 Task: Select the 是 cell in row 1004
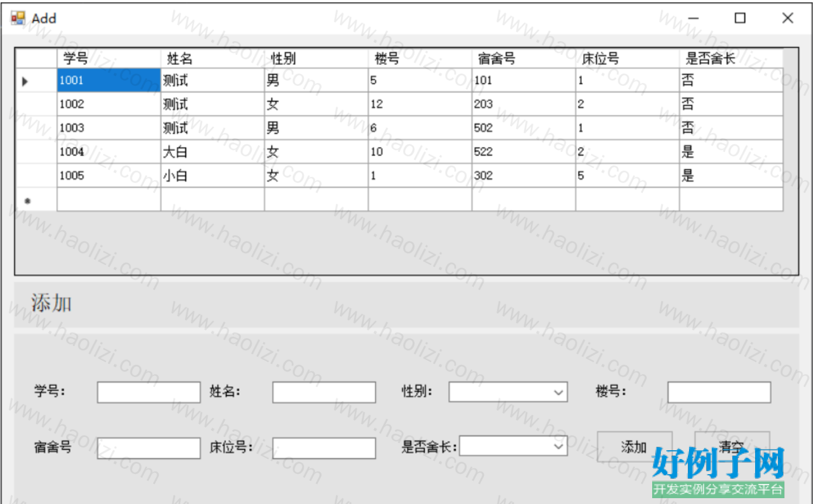point(731,152)
